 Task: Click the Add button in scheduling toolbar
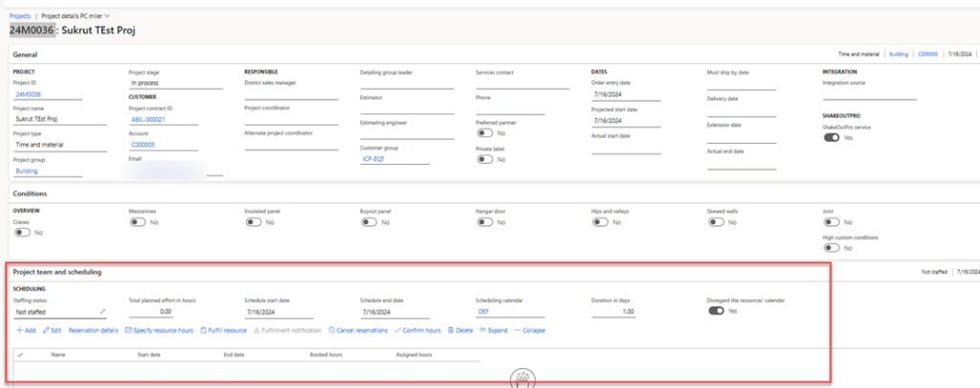pos(26,330)
